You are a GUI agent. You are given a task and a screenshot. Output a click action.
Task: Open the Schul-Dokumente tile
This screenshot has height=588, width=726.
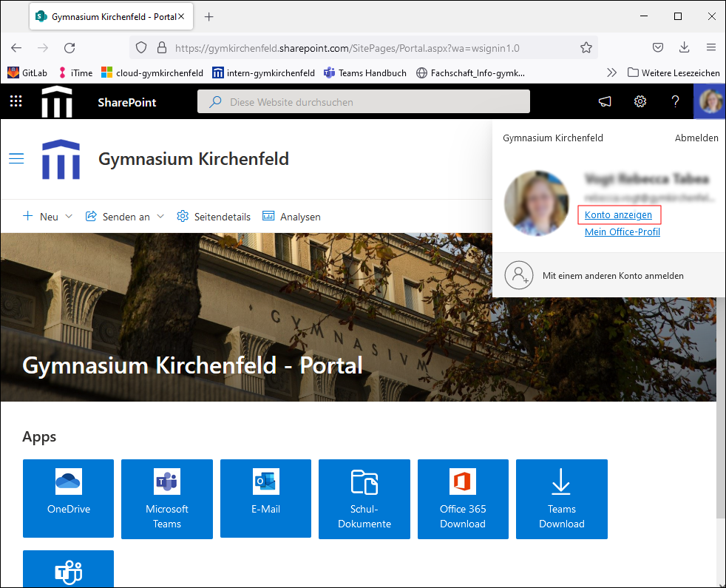[364, 499]
